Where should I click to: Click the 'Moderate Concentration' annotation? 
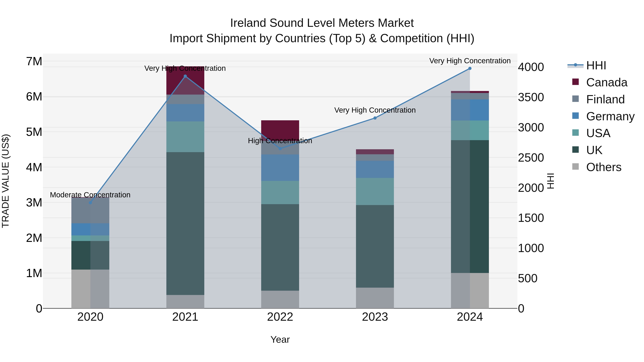pyautogui.click(x=90, y=195)
